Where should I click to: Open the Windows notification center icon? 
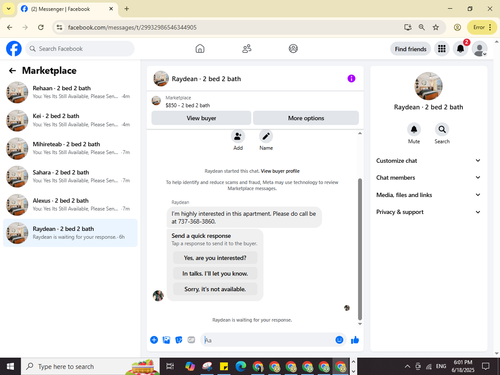tap(486, 366)
